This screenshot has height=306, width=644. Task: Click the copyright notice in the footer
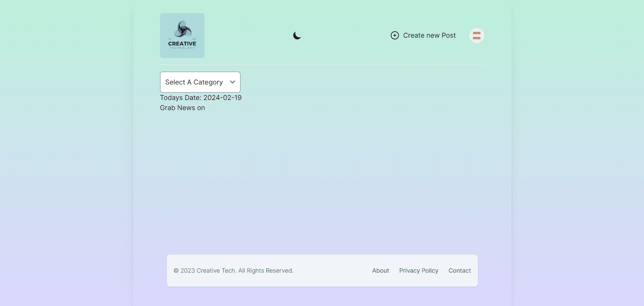pyautogui.click(x=233, y=271)
